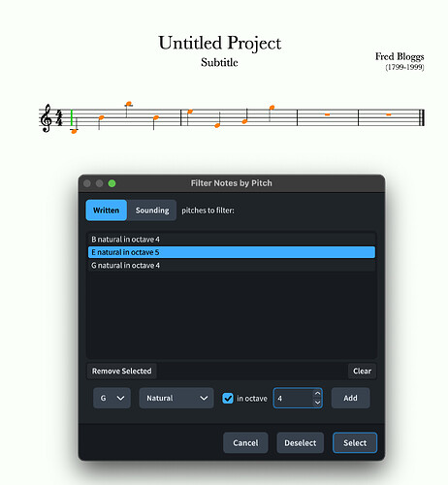Viewport: 448px width, 485px height.
Task: Select "E natural in octave 5" entry
Action: pos(232,252)
